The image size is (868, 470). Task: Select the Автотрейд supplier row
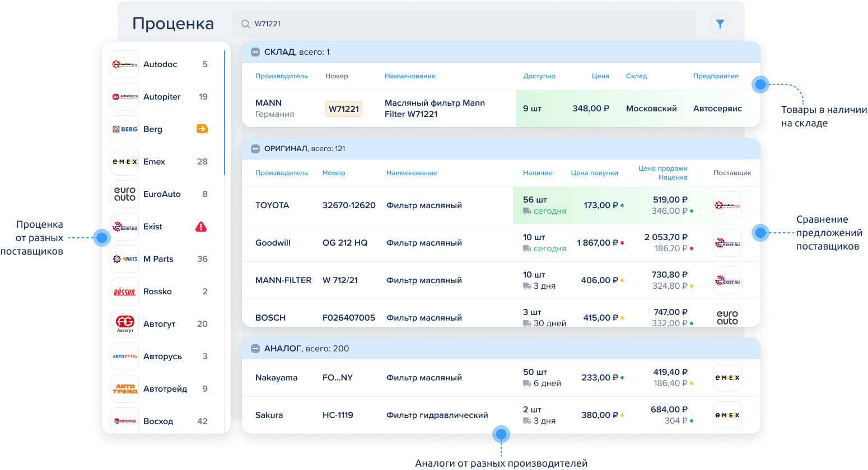tap(163, 389)
